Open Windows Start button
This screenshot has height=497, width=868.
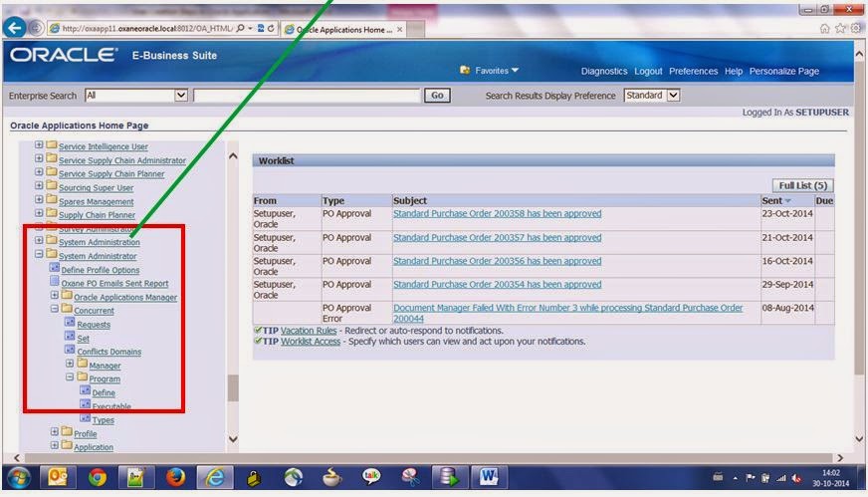tap(18, 478)
